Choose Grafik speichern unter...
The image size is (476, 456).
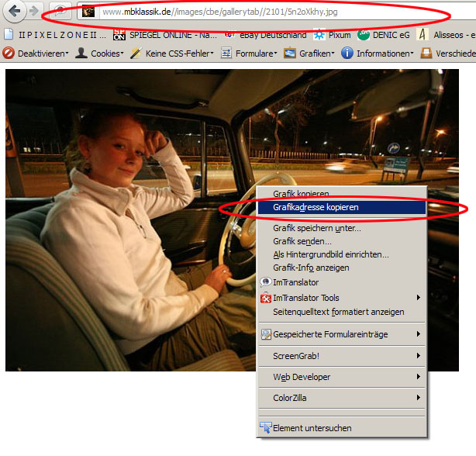point(342,228)
